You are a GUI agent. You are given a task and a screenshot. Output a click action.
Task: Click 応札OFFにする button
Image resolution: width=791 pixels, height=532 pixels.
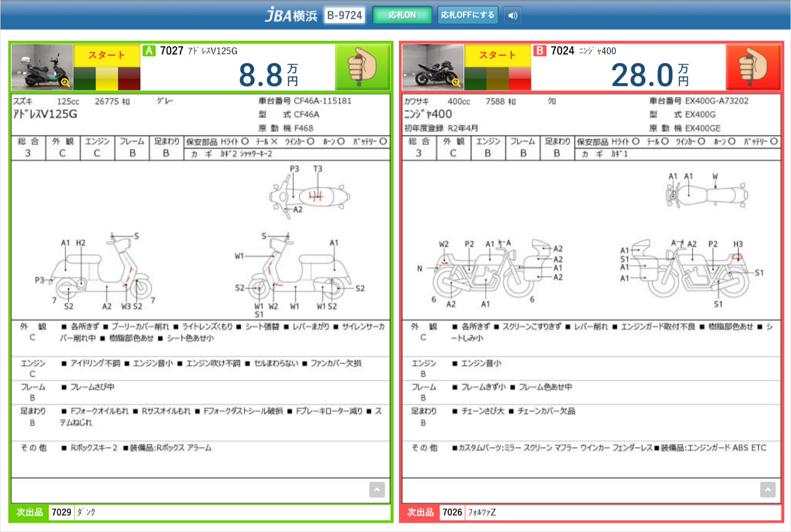[x=467, y=15]
